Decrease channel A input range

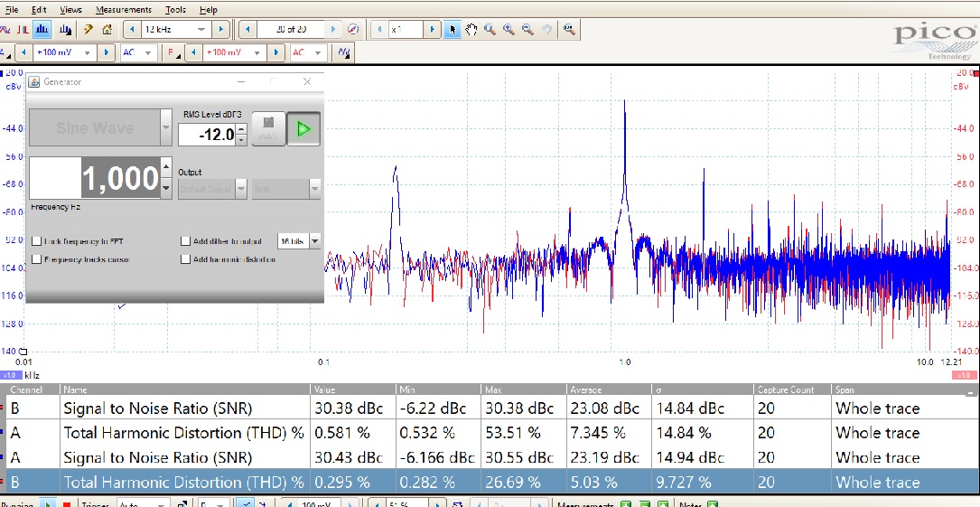(23, 52)
